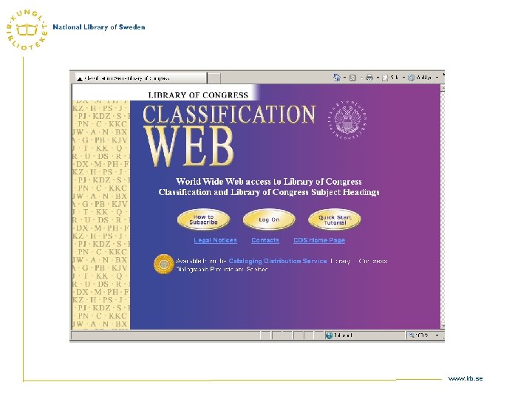Open the zoom level dropdown in status bar
532x399 pixels.
tap(437, 335)
